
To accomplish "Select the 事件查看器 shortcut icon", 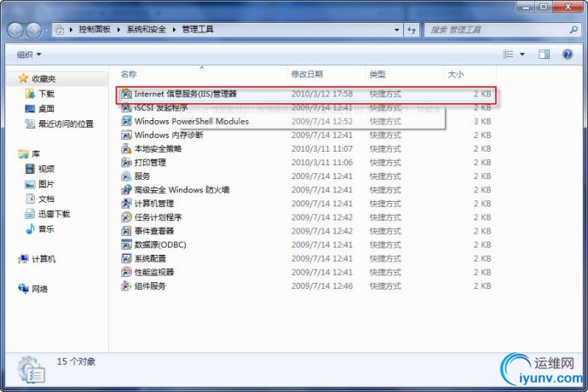I will click(126, 231).
